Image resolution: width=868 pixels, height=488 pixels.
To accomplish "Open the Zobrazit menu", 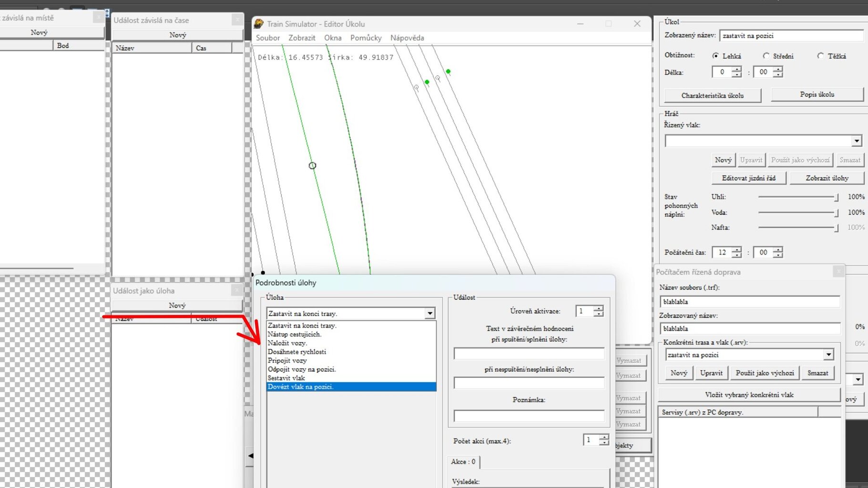I will tap(302, 38).
